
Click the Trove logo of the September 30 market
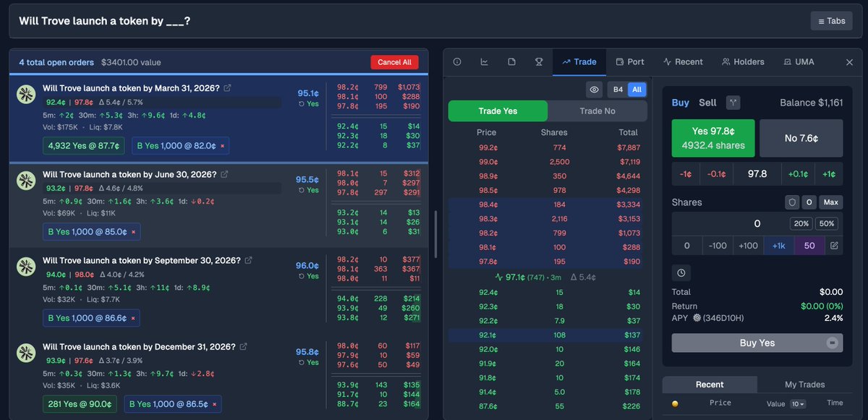27,267
